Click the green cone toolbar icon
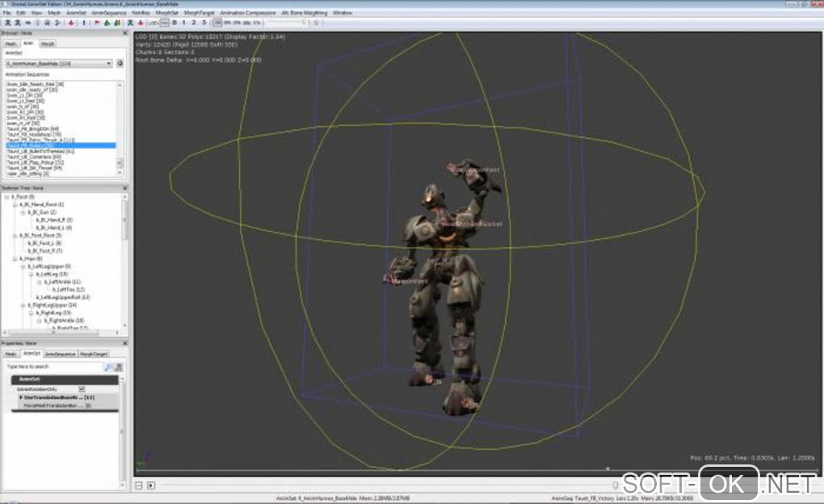The image size is (824, 504). (107, 23)
